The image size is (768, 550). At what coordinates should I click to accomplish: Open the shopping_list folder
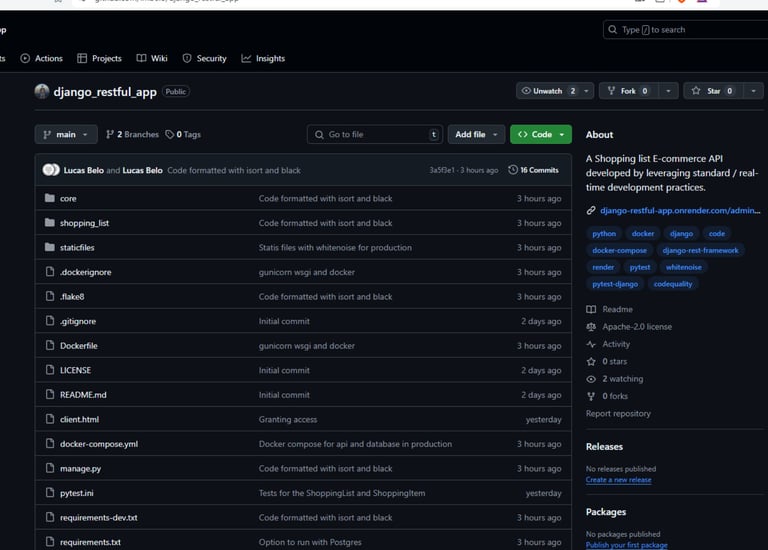pyautogui.click(x=84, y=223)
